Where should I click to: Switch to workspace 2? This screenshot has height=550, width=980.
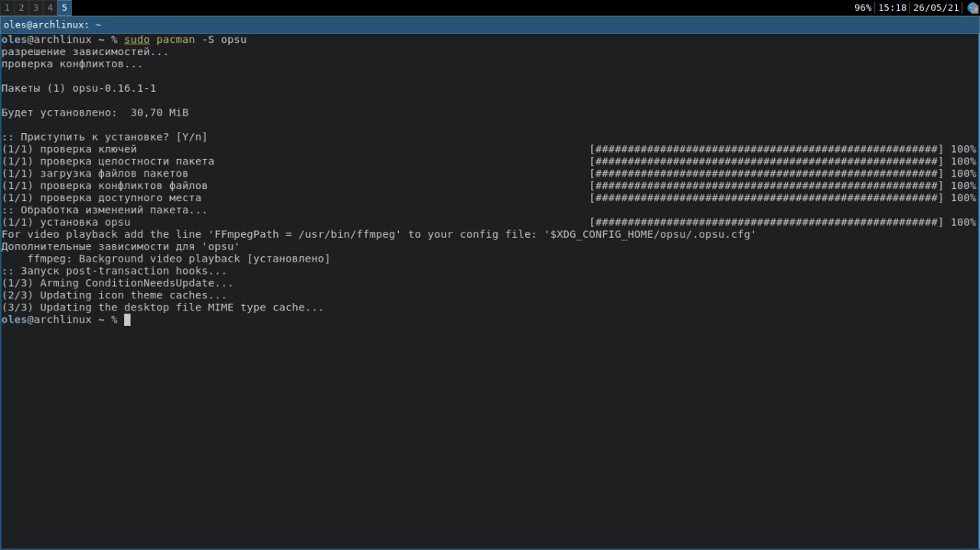pyautogui.click(x=21, y=8)
